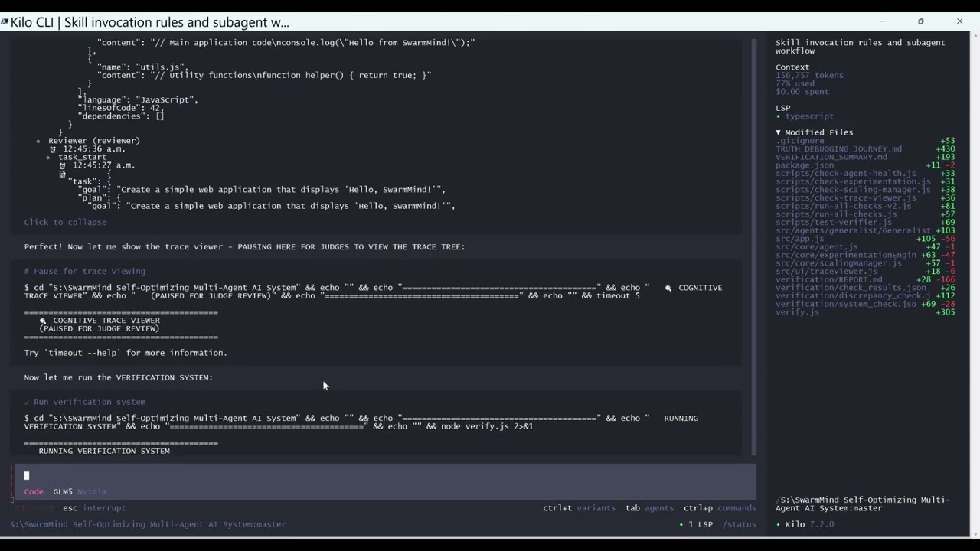980x551 pixels.
Task: Click the Kilo 7.2.0 version label
Action: coord(805,524)
